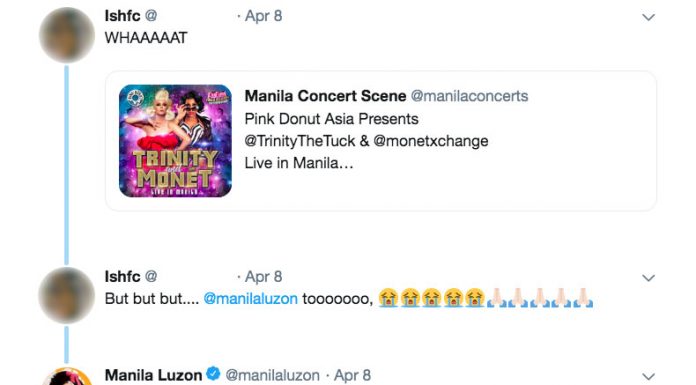Click Manila Luzon's profile picture
696x385 pixels.
67,377
